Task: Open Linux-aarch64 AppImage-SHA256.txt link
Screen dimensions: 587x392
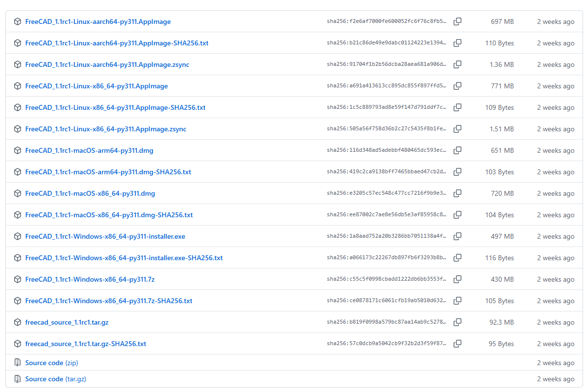Action: coord(117,43)
